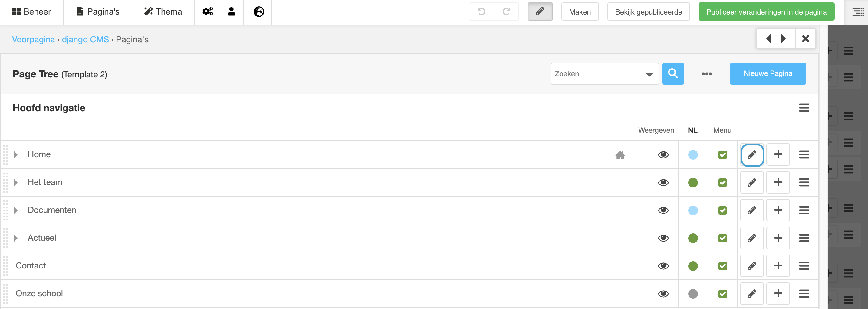This screenshot has width=868, height=309.
Task: Open the Zoeken dropdown arrow
Action: [649, 74]
